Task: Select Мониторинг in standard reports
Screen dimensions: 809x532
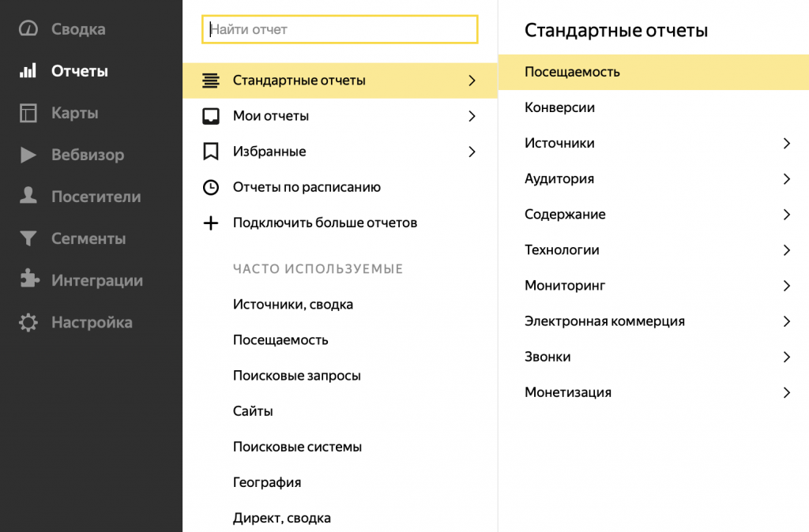Action: [565, 286]
